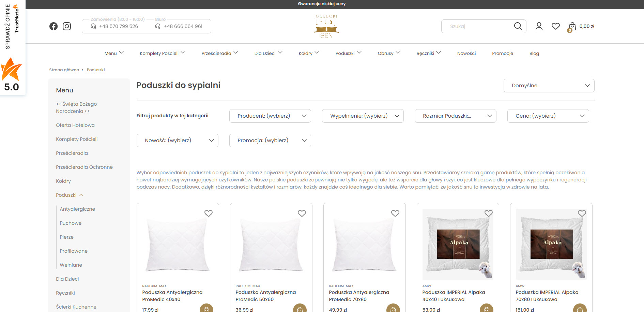Expand the Producent filter dropdown

(270, 116)
